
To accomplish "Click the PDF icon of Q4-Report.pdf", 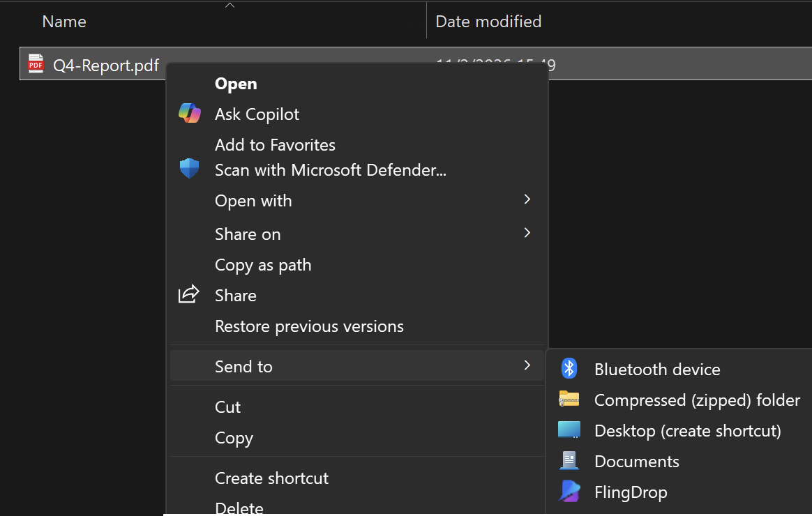I will click(36, 64).
